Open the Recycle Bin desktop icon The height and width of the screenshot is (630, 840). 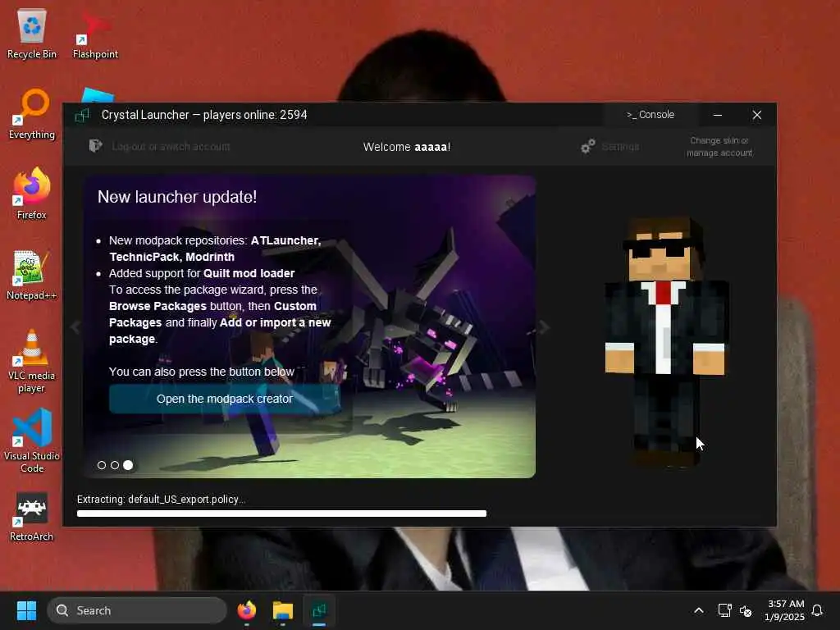pyautogui.click(x=32, y=34)
